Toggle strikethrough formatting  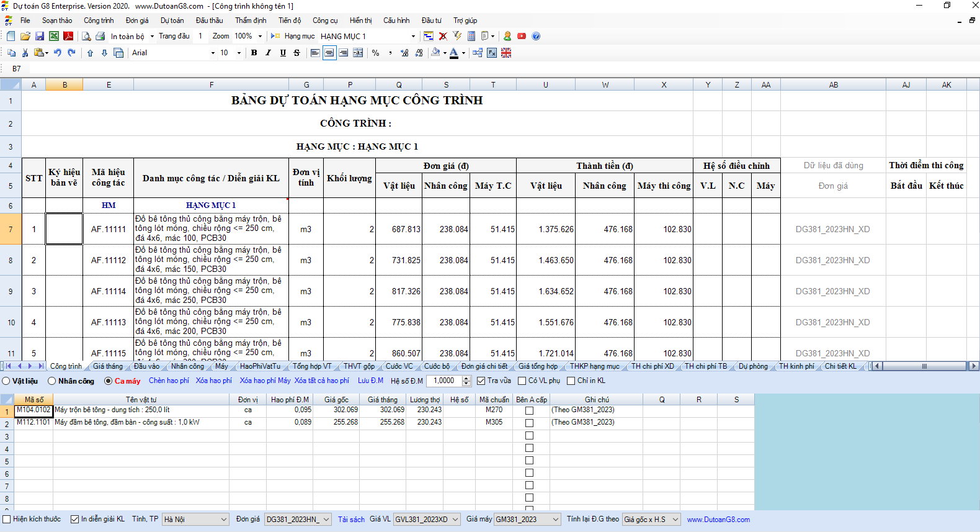(296, 53)
